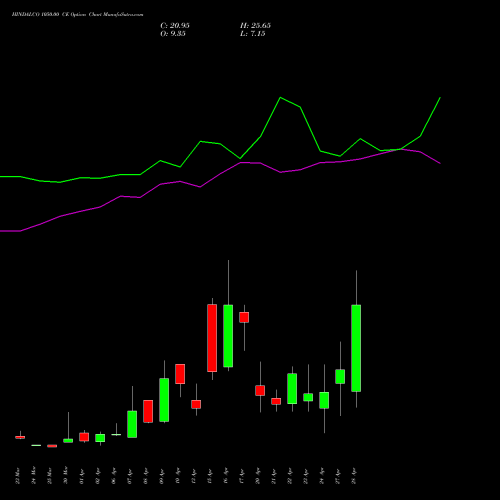Click the 28 Apr date axis label

tap(354, 476)
